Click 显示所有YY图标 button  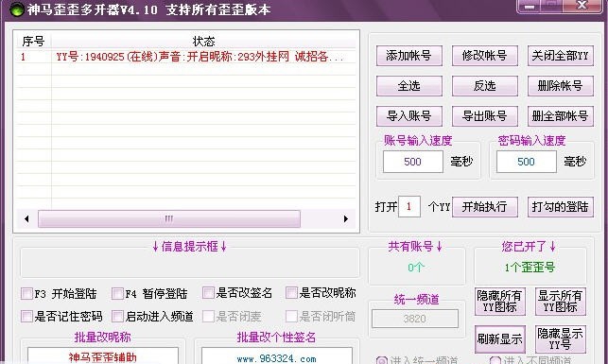(561, 302)
